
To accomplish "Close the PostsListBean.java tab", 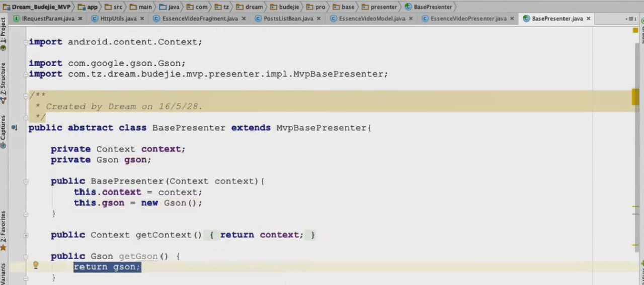I will click(x=319, y=19).
